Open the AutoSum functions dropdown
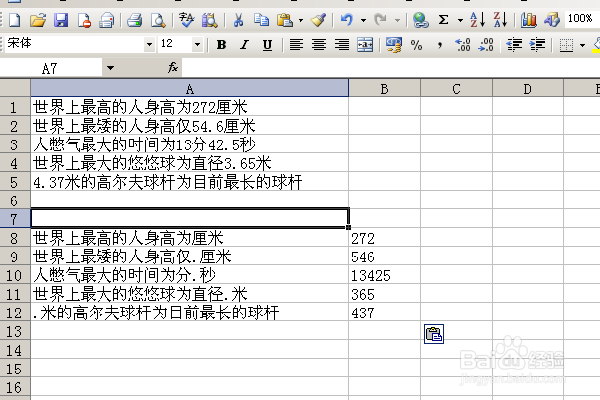Viewport: 600px width, 400px height. click(460, 20)
